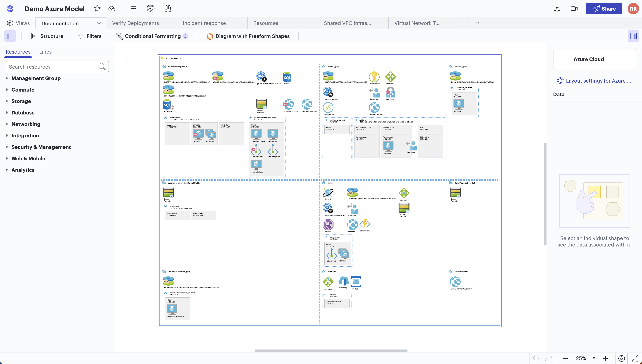The image size is (642, 364).
Task: Expand the Compute category
Action: [x=7, y=90]
